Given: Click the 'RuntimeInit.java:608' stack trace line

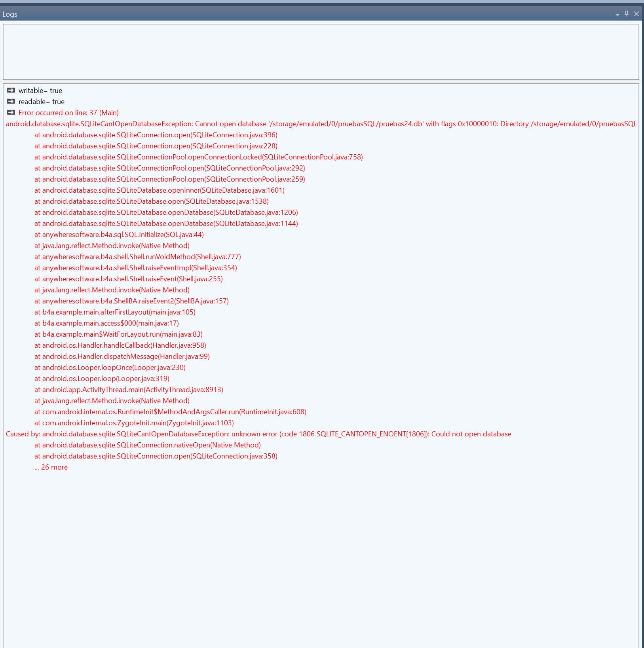Looking at the screenshot, I should point(170,412).
